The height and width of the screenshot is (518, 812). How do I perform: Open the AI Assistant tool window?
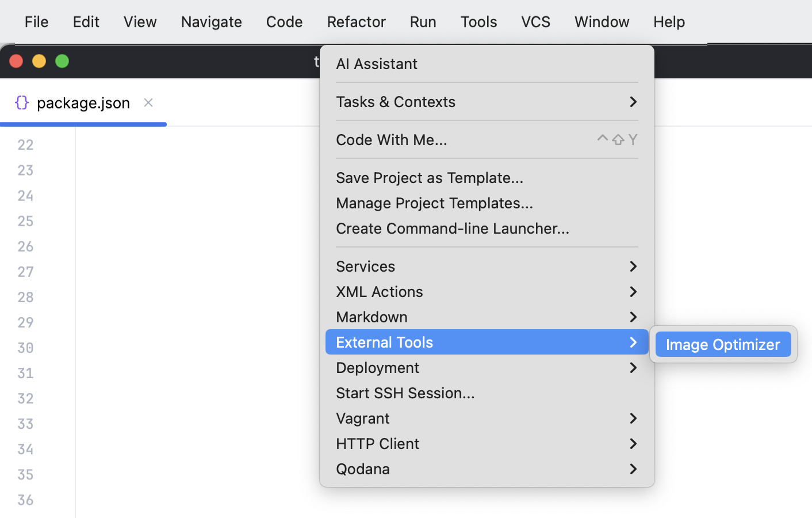coord(377,63)
